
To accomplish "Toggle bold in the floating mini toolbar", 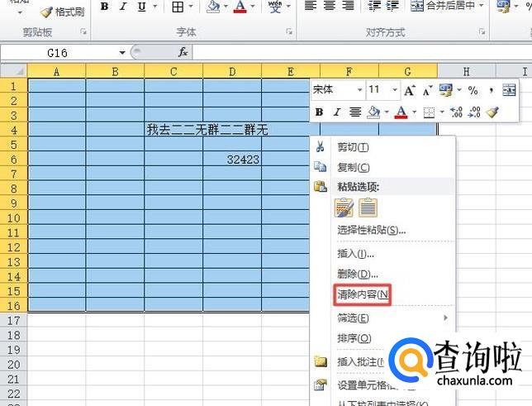I will [320, 112].
